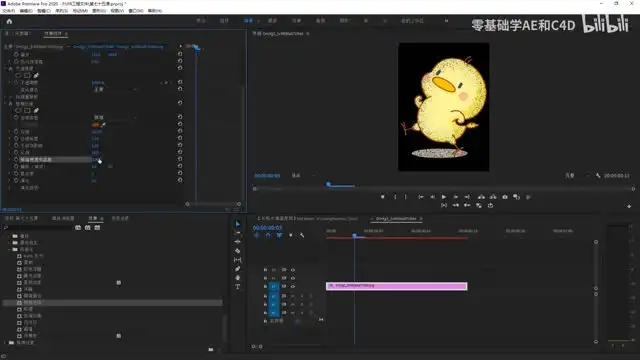The image size is (640, 360).
Task: Click the timeline playhead marker
Action: [x=354, y=236]
